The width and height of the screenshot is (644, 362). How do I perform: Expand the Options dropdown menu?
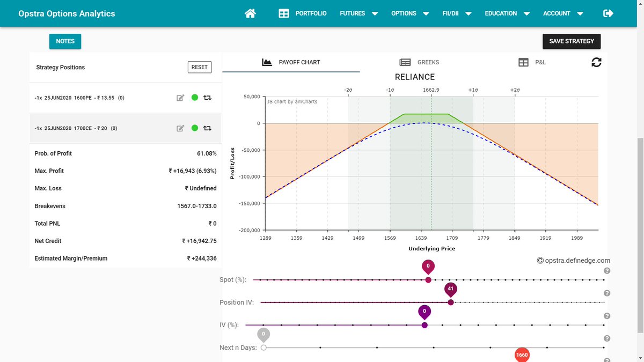(411, 13)
